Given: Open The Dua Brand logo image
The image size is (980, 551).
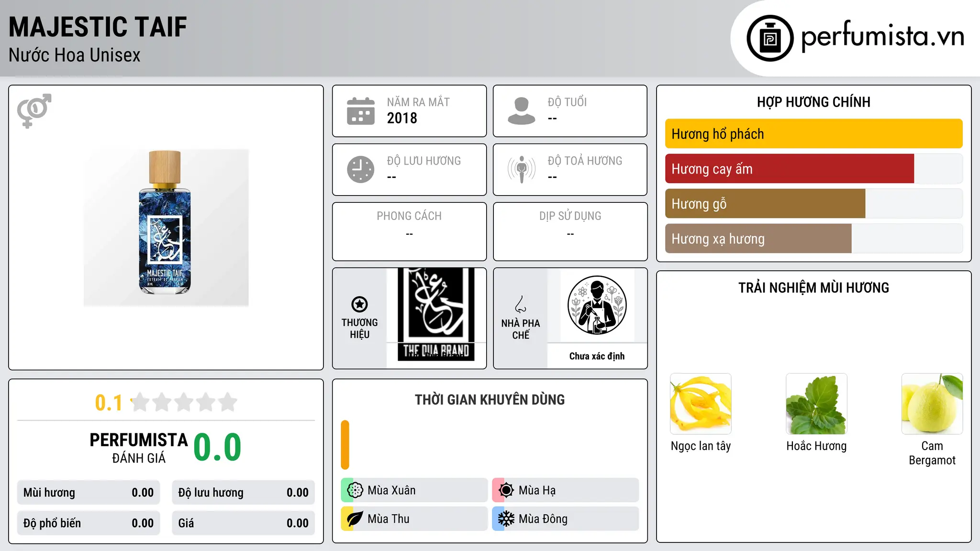Looking at the screenshot, I should (x=436, y=314).
